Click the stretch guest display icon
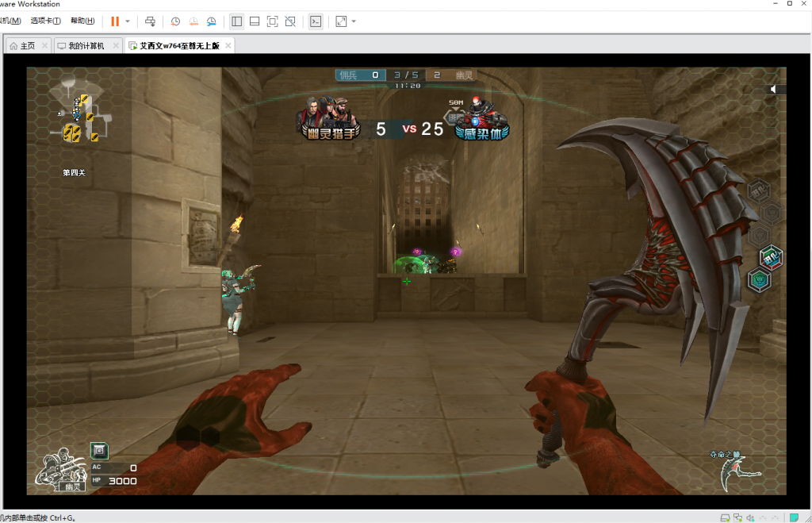Viewport: 812px width, 523px height. [341, 21]
